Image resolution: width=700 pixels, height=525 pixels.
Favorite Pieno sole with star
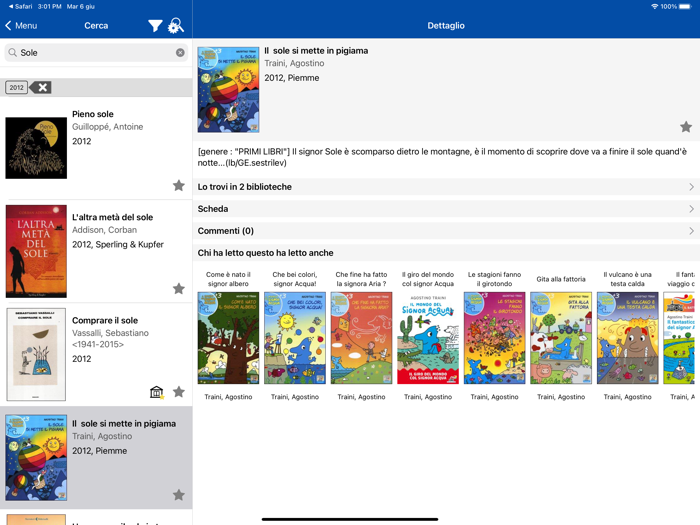coord(179,185)
